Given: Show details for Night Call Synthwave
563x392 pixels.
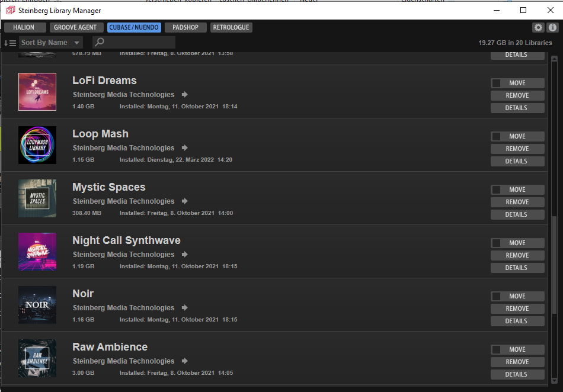Looking at the screenshot, I should coord(517,268).
